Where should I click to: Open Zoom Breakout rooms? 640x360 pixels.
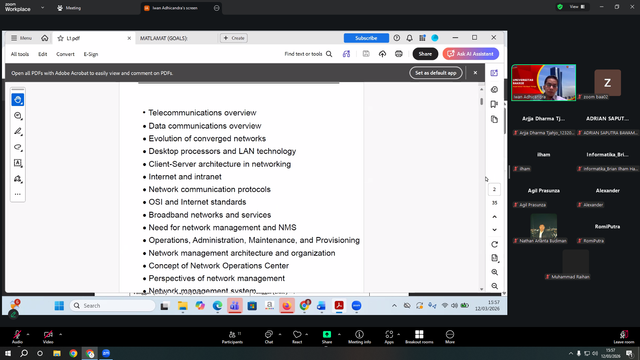point(419,337)
